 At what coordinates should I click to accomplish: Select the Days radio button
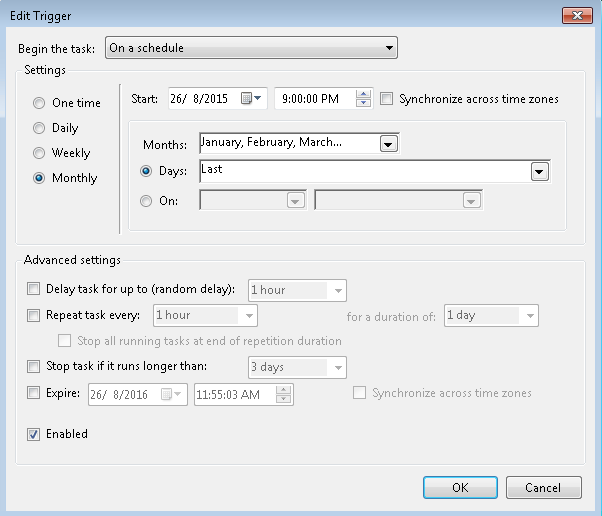point(146,171)
